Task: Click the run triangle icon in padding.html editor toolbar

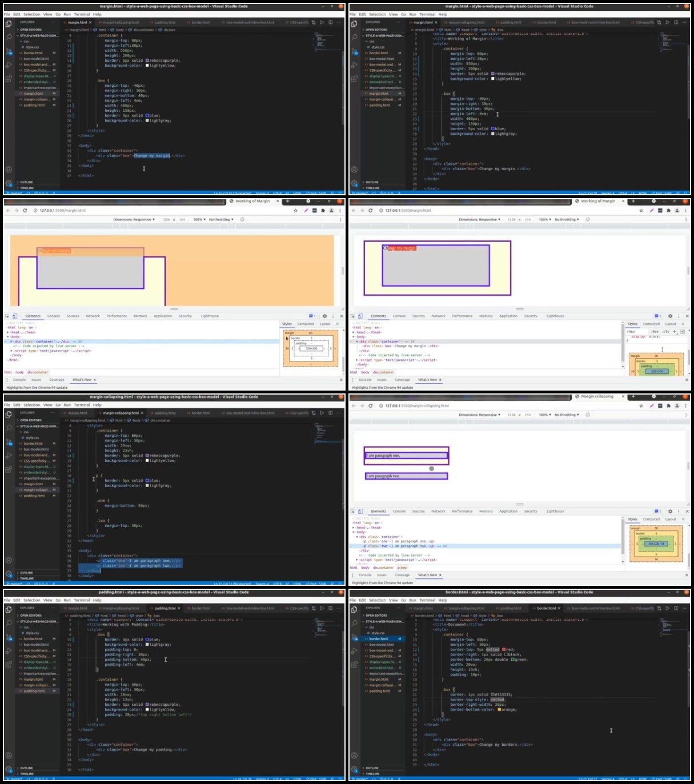Action: click(x=322, y=608)
